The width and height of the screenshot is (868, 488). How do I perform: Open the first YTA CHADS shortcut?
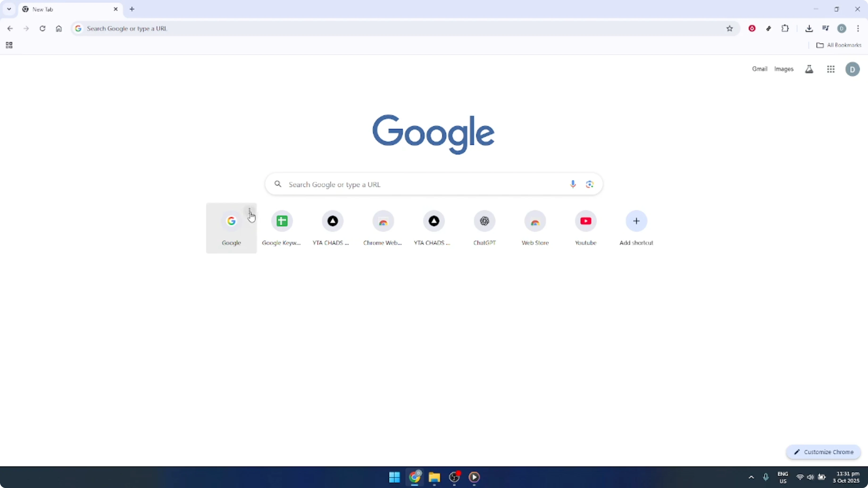coord(332,228)
